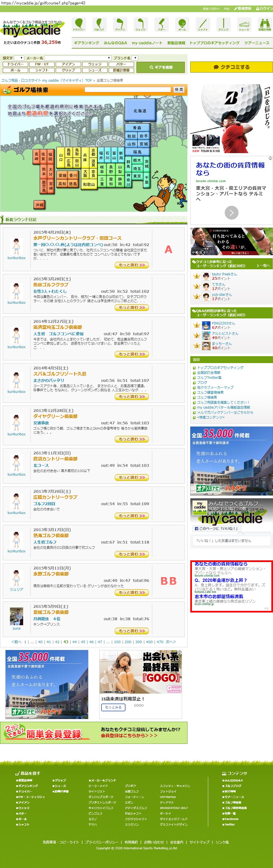Viewport: 273px width, 868px height.
Task: Click the ドライバー driver club icon
Action: tap(79, 25)
